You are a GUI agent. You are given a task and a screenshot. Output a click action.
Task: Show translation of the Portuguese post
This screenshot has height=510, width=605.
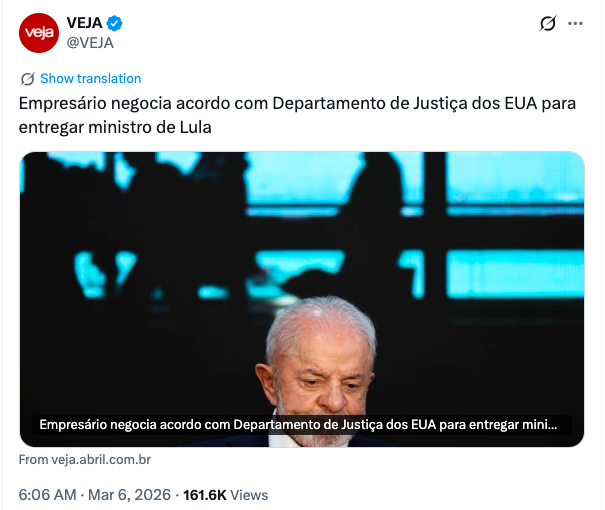coord(91,79)
